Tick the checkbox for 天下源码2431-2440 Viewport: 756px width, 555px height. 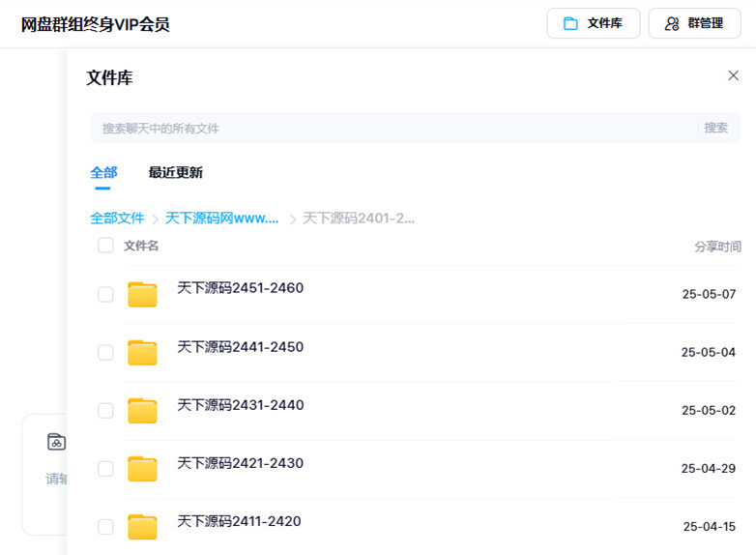click(105, 411)
